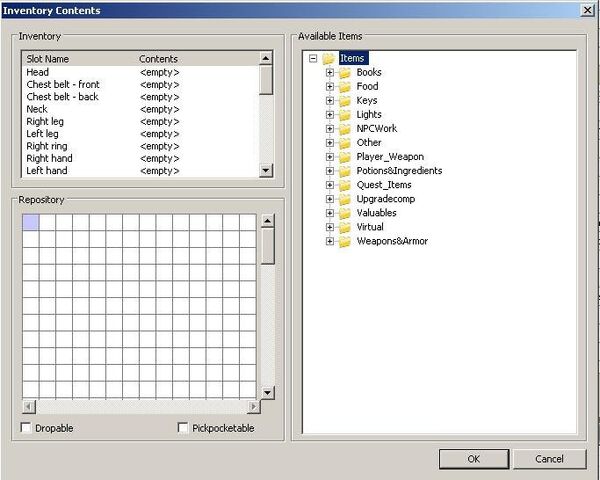Image resolution: width=600 pixels, height=480 pixels.
Task: Select the Left leg slot row
Action: 140,134
